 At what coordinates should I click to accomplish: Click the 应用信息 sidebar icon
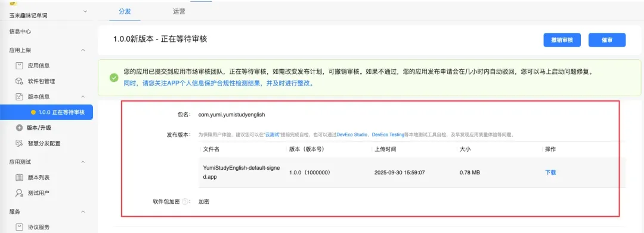19,66
